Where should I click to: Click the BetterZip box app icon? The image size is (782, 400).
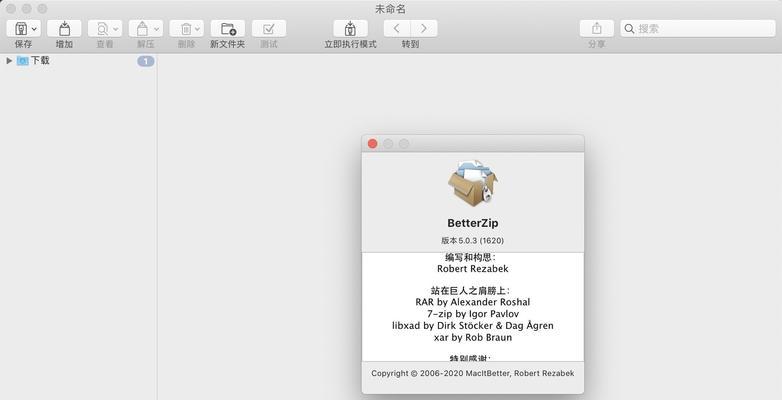pos(472,183)
